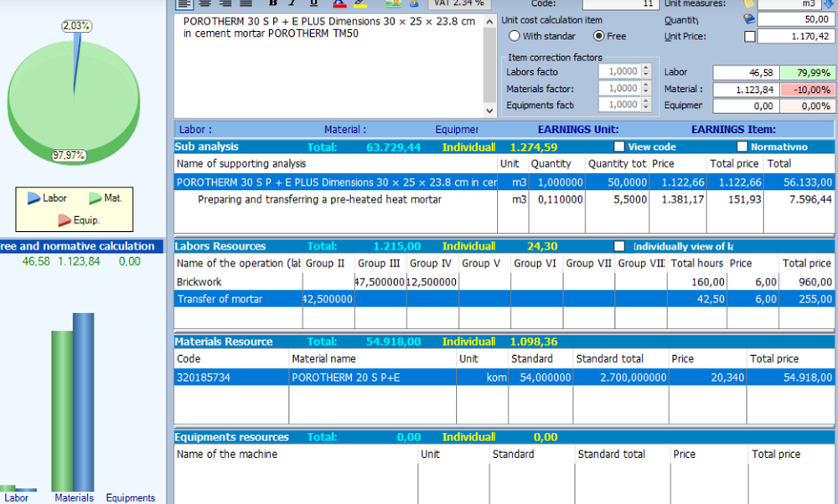Apply yellow highlight color
This screenshot has height=504, width=838.
(x=360, y=3)
